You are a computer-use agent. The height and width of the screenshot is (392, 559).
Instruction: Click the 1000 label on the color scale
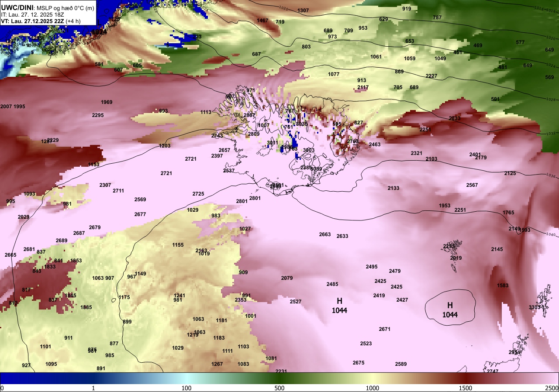pos(373,388)
